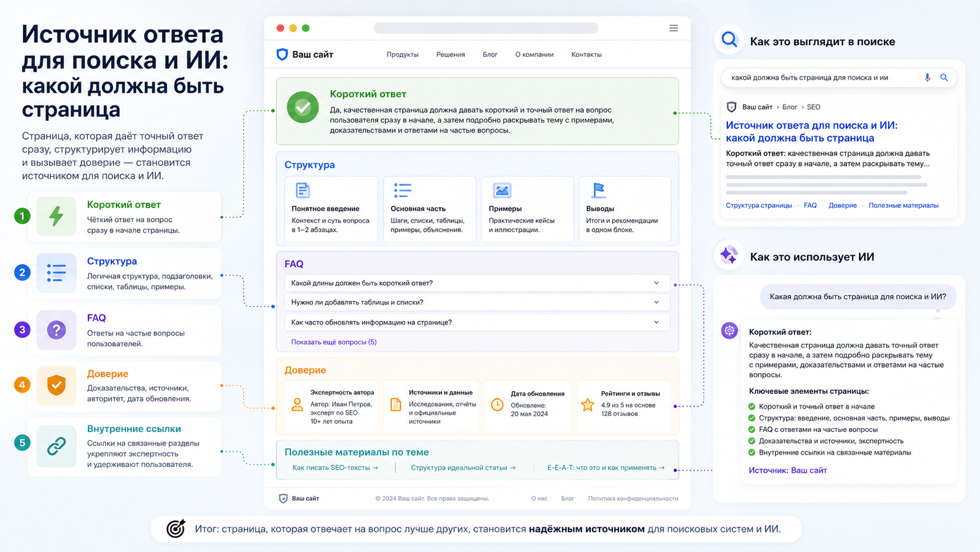
Task: Open link Как писать SEO-тексты
Action: (x=335, y=468)
